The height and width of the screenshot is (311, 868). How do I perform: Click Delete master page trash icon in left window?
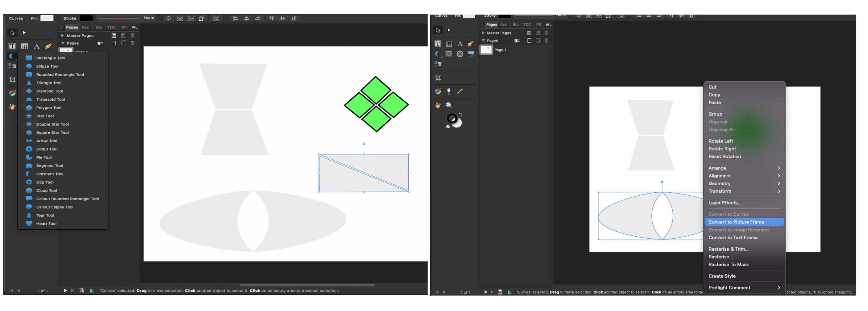pos(132,35)
